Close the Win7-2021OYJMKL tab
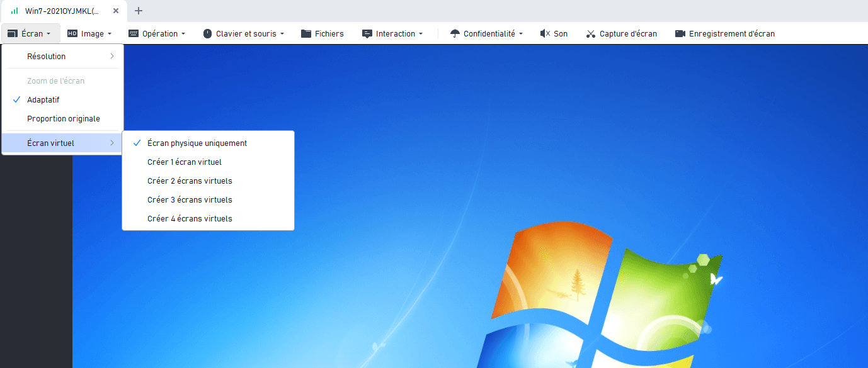The image size is (868, 368). click(x=116, y=11)
